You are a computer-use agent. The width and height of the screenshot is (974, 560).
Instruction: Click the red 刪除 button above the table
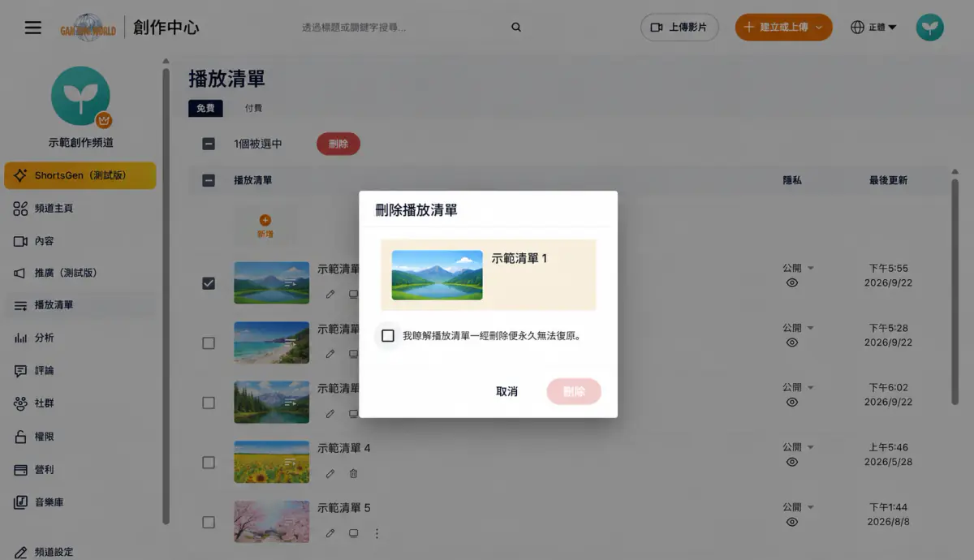point(338,144)
